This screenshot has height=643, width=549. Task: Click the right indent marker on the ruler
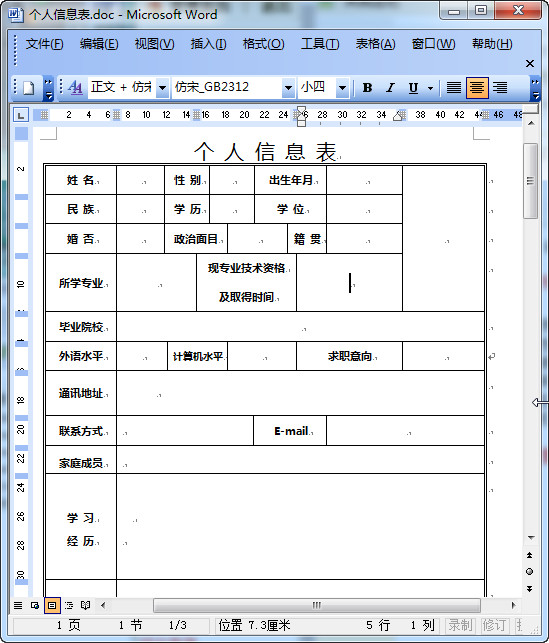(398, 116)
